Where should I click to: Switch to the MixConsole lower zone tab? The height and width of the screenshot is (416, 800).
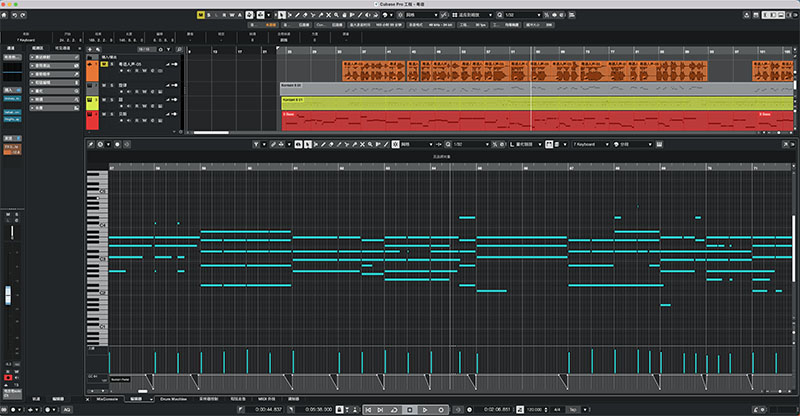click(x=108, y=399)
